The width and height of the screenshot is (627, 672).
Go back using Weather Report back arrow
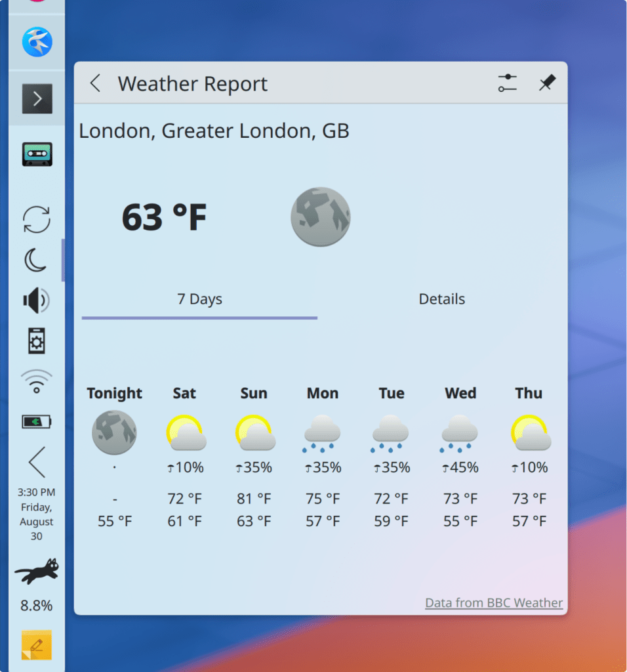pyautogui.click(x=96, y=83)
